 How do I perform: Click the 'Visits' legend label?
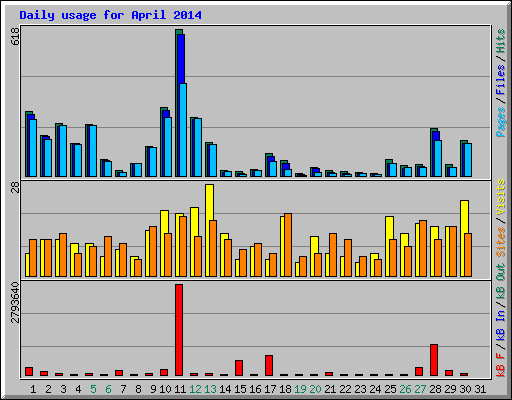500,198
